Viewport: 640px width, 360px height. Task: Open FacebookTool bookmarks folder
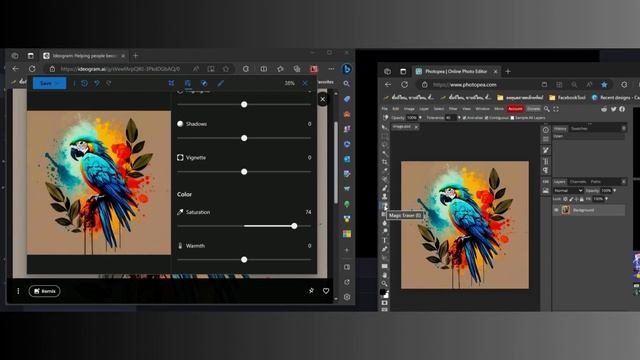pyautogui.click(x=567, y=98)
